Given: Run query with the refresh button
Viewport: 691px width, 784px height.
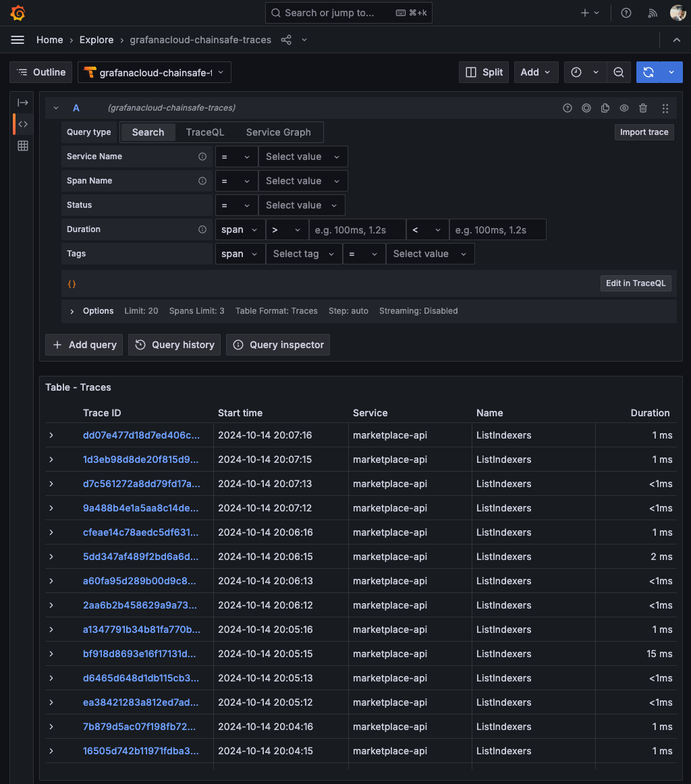Looking at the screenshot, I should click(648, 72).
